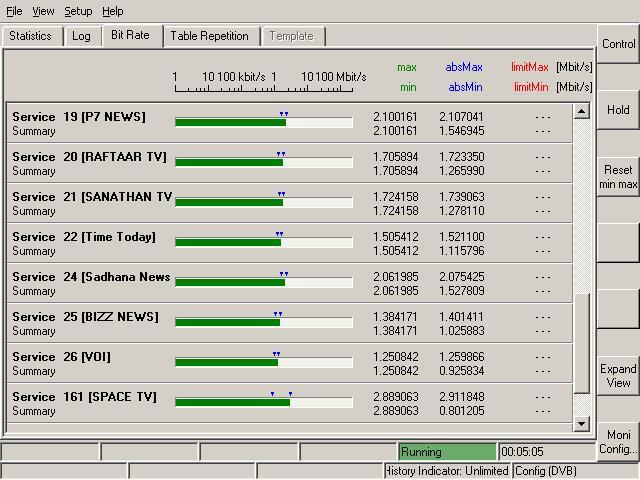The width and height of the screenshot is (640, 480).
Task: Select the Table Repetition tab
Action: pos(209,36)
